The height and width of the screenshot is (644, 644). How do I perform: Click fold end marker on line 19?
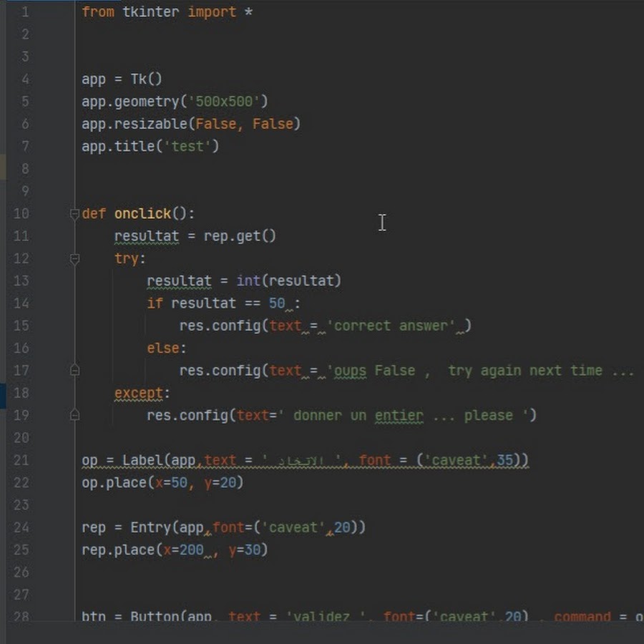click(x=74, y=415)
